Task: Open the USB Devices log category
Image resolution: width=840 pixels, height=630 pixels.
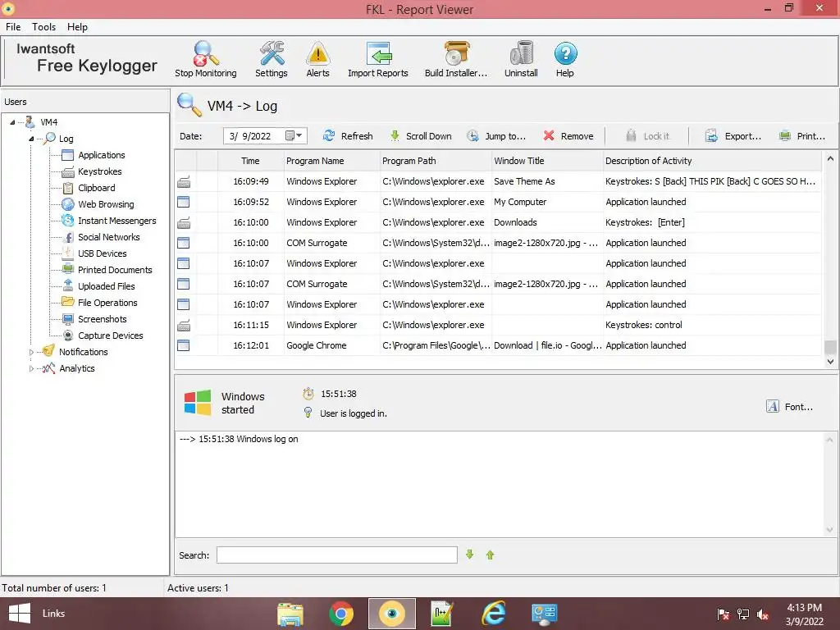Action: [x=103, y=253]
